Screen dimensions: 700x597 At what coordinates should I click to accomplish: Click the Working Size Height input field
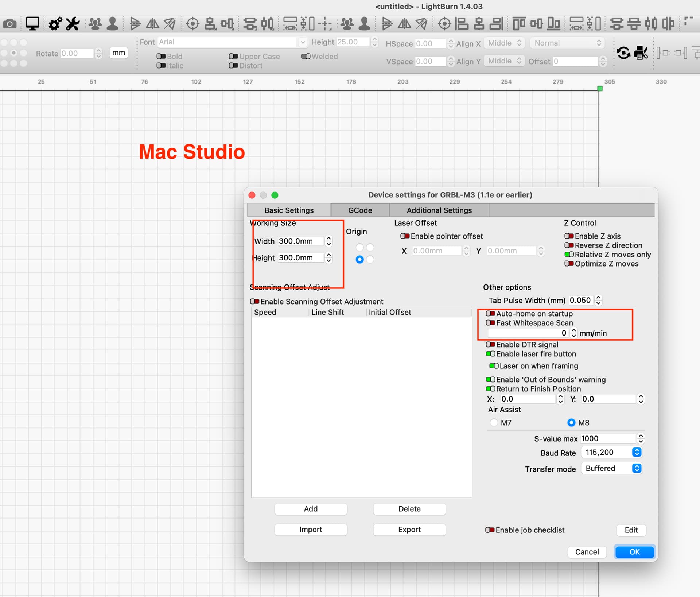coord(301,257)
